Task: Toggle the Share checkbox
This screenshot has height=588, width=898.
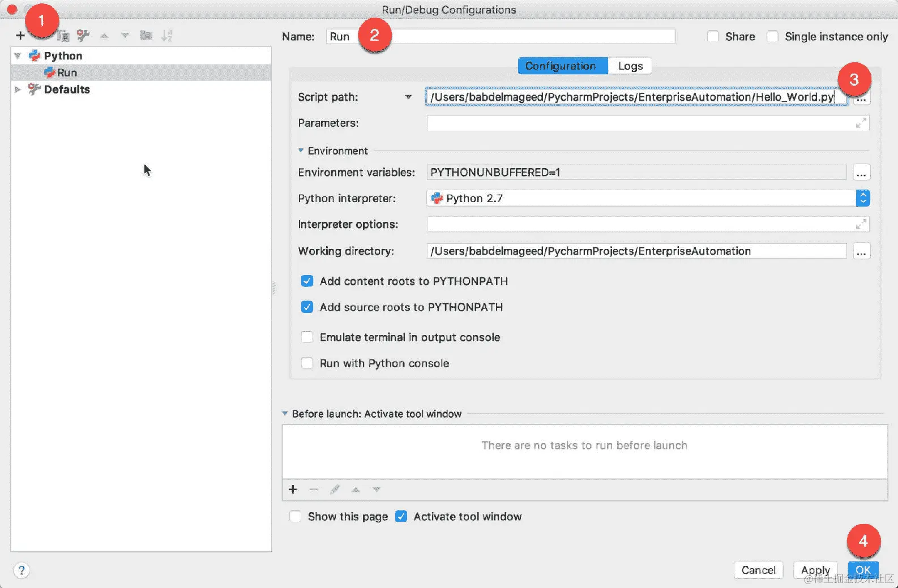Action: point(713,36)
